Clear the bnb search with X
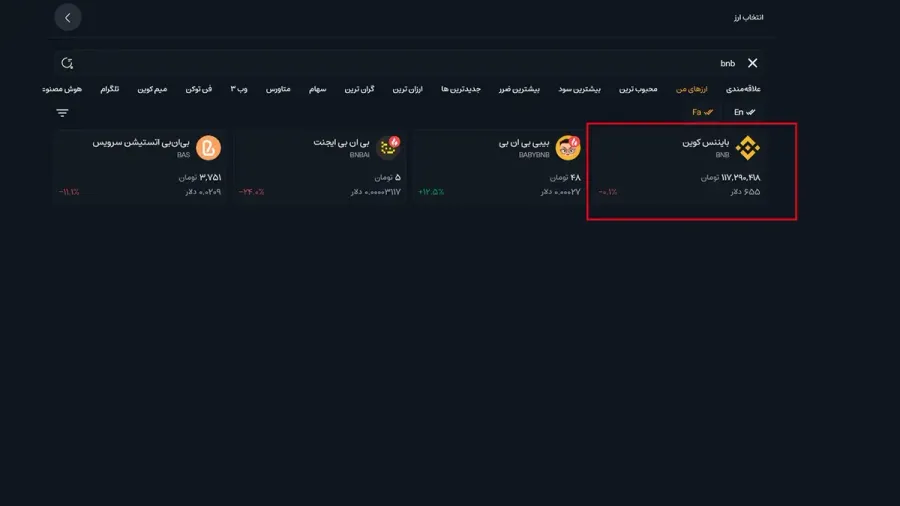 (x=752, y=63)
